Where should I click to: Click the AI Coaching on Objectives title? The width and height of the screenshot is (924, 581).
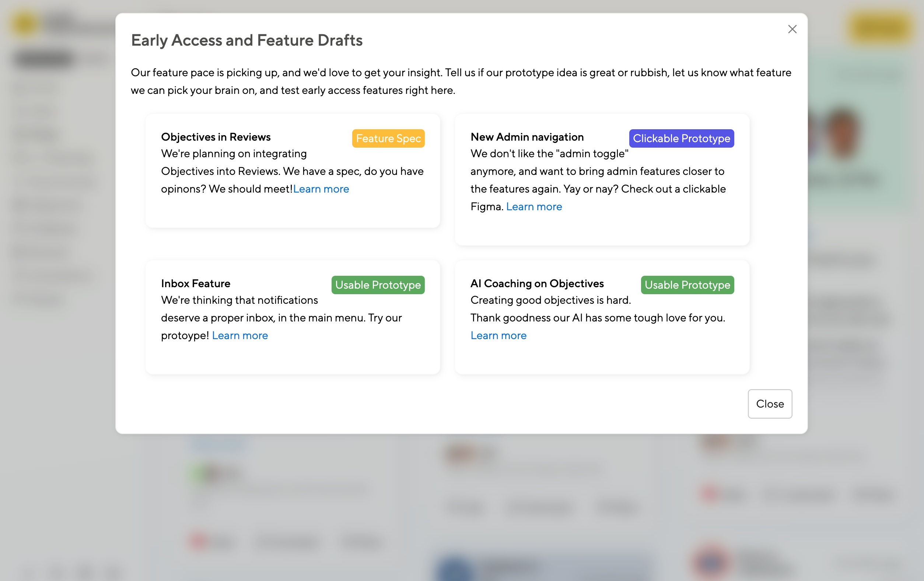(537, 284)
